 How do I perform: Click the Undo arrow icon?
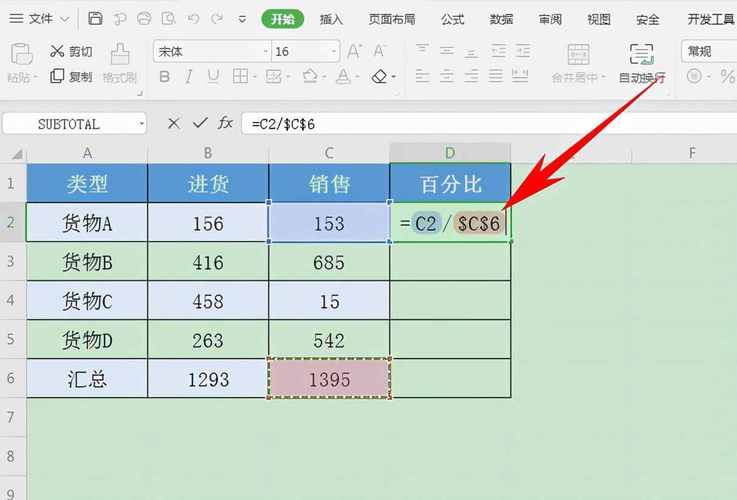click(x=193, y=19)
